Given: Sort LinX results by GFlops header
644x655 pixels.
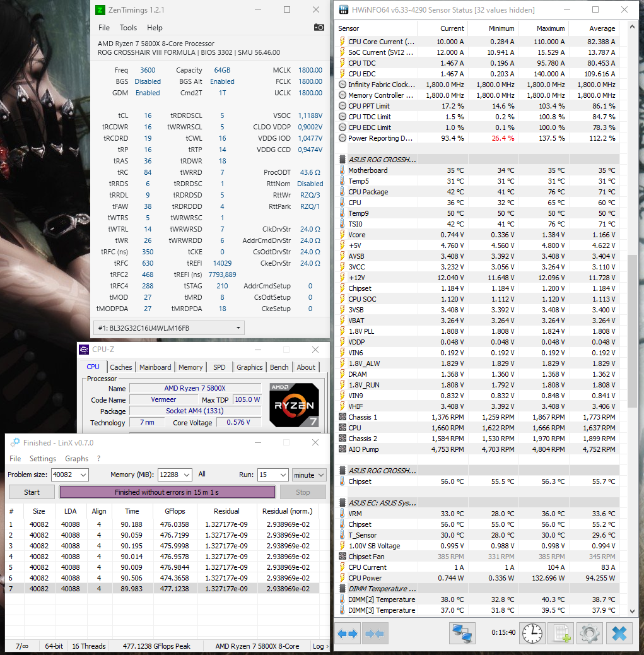Looking at the screenshot, I should (x=175, y=511).
